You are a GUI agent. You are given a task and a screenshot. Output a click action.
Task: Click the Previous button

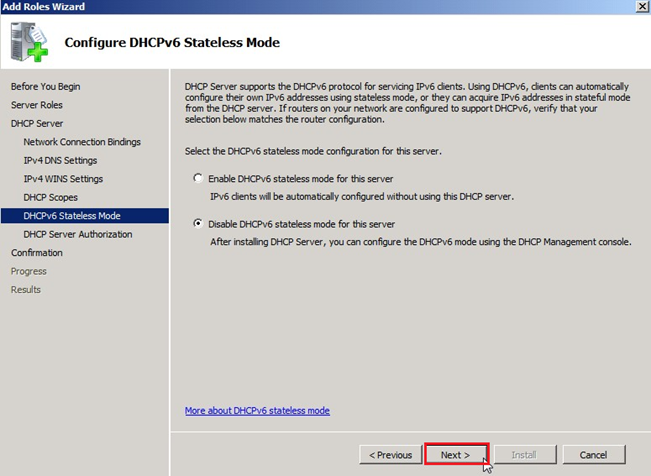(x=390, y=455)
